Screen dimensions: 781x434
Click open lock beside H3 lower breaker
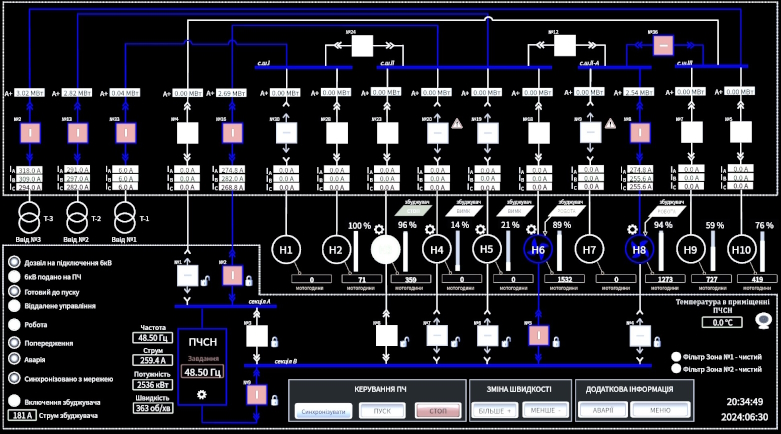point(404,342)
